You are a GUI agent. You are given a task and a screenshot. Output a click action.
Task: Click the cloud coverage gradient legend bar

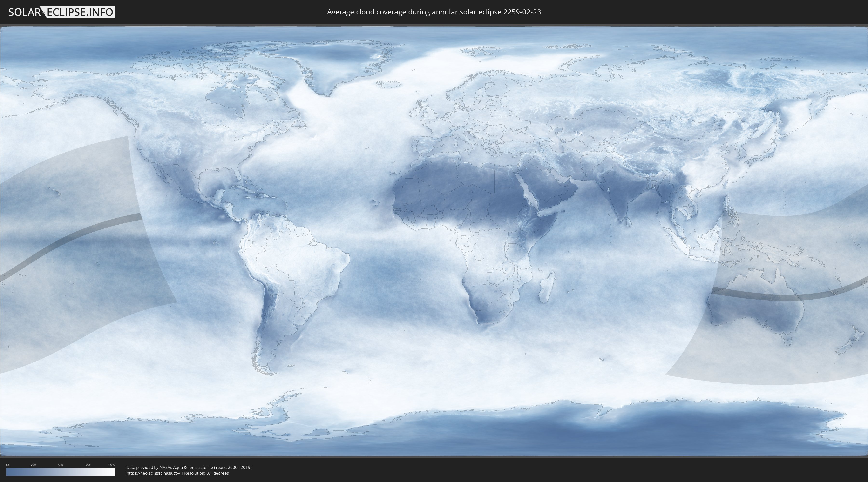(x=61, y=472)
